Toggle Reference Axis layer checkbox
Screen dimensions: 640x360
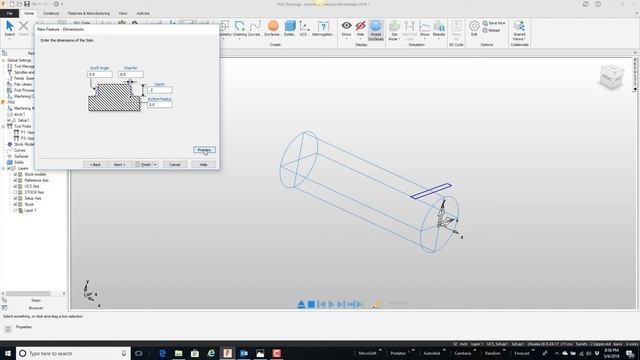point(15,180)
